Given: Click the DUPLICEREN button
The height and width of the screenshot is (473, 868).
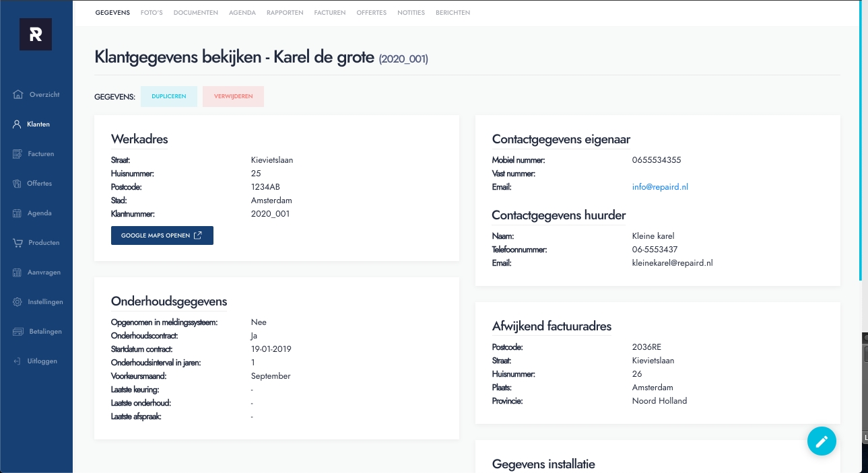Looking at the screenshot, I should pyautogui.click(x=168, y=96).
